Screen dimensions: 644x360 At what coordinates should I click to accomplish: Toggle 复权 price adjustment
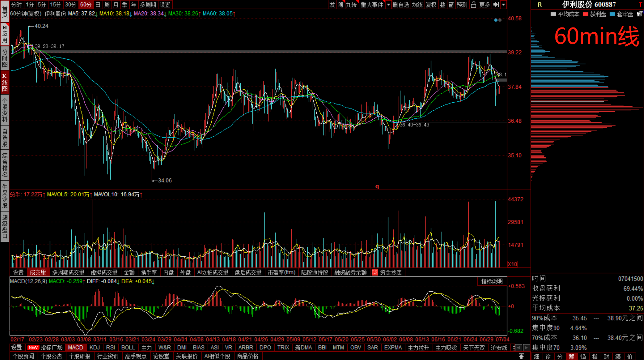click(431, 4)
